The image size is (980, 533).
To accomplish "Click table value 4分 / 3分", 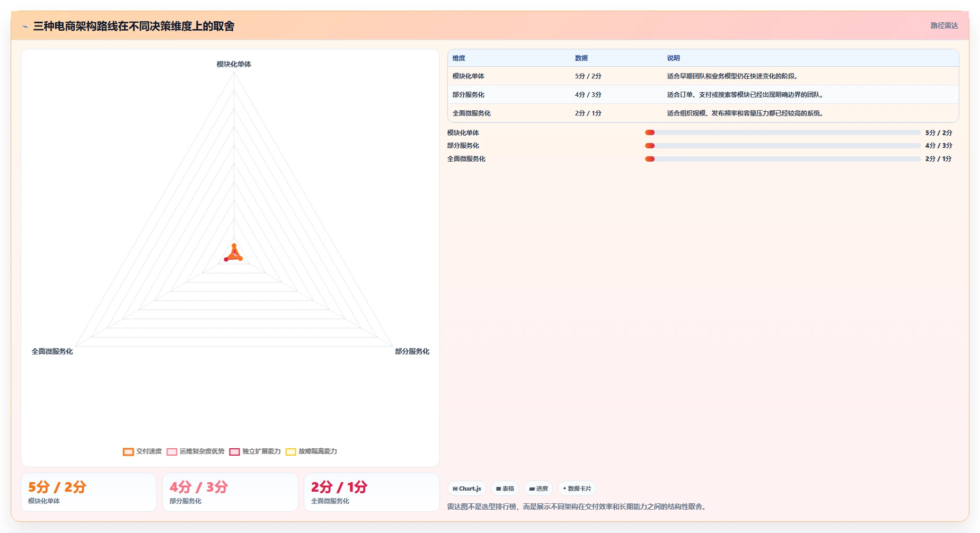I will click(x=588, y=95).
